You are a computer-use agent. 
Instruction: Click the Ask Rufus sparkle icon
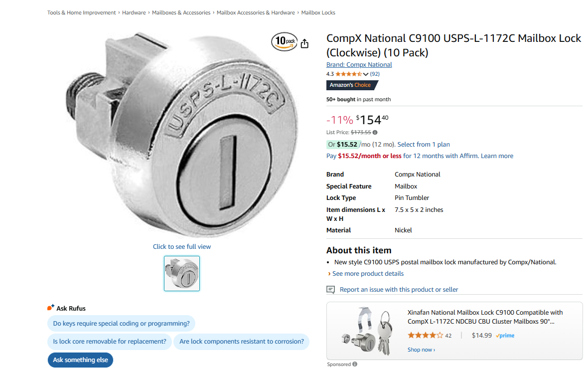[x=51, y=308]
